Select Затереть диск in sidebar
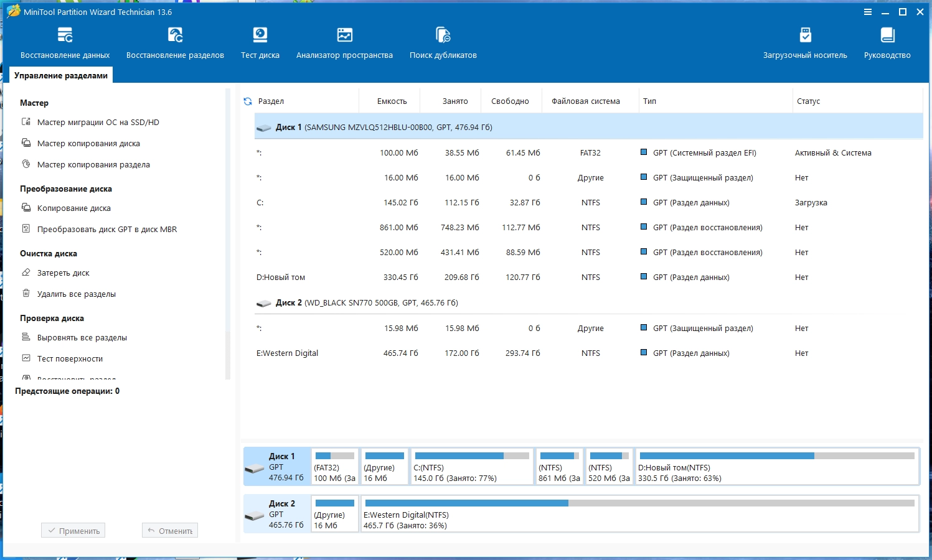 [63, 273]
